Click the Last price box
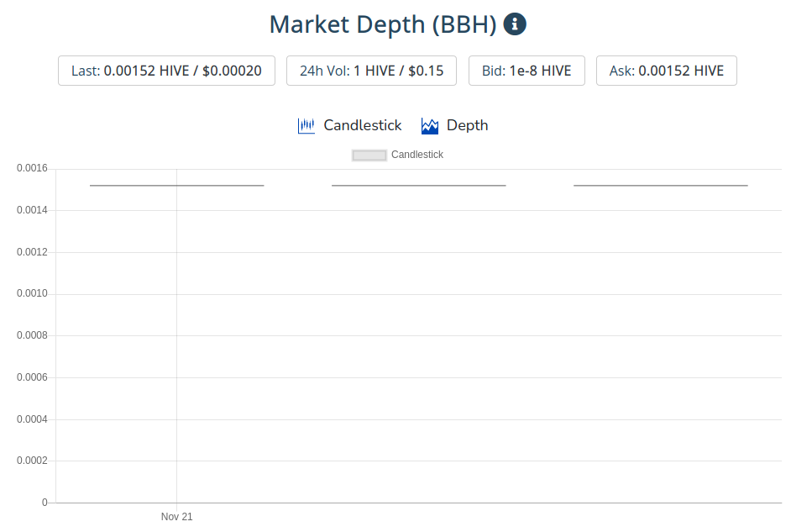This screenshot has height=532, width=812. (167, 71)
